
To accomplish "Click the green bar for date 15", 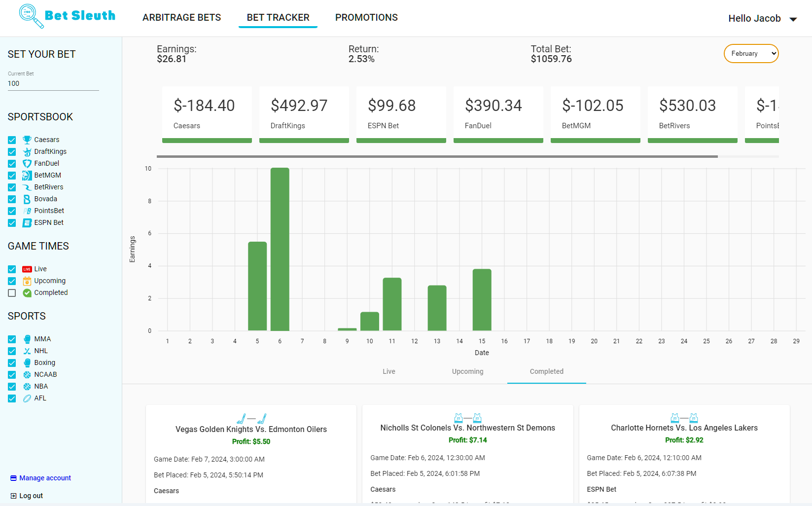I will (x=482, y=300).
